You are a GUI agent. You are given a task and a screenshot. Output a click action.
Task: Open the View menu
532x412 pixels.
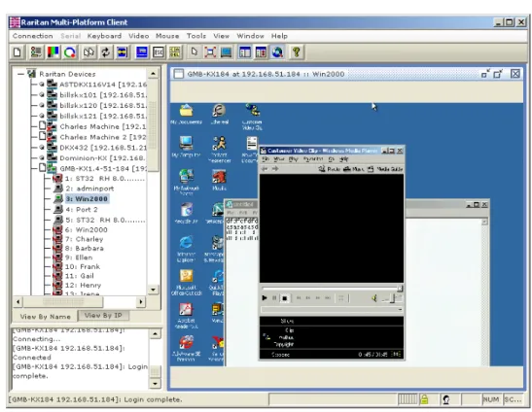pyautogui.click(x=221, y=36)
